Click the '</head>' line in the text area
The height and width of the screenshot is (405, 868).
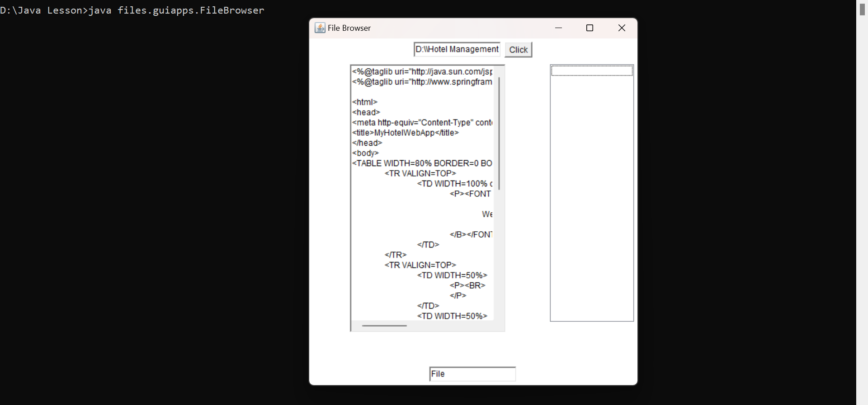367,143
